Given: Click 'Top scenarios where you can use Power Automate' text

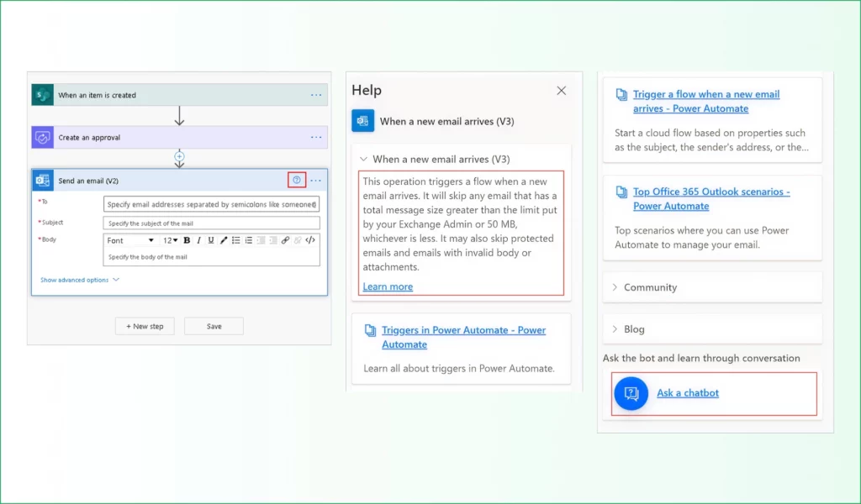Looking at the screenshot, I should (702, 238).
